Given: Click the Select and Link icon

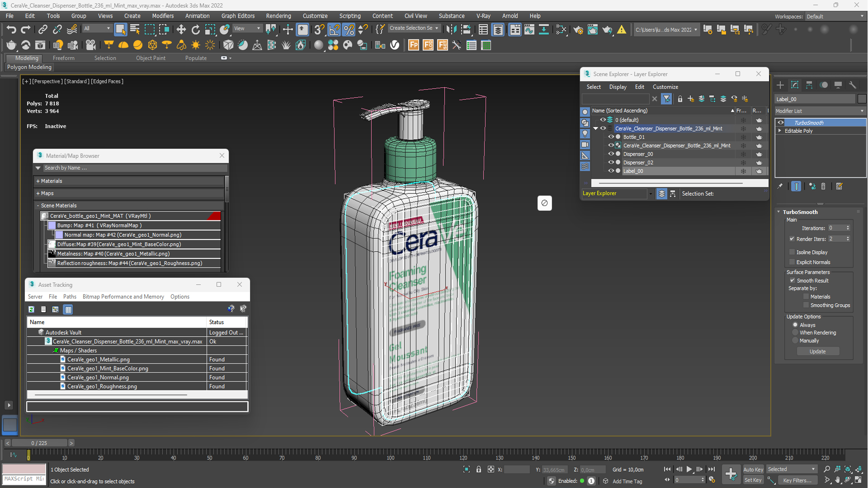Looking at the screenshot, I should (x=42, y=29).
